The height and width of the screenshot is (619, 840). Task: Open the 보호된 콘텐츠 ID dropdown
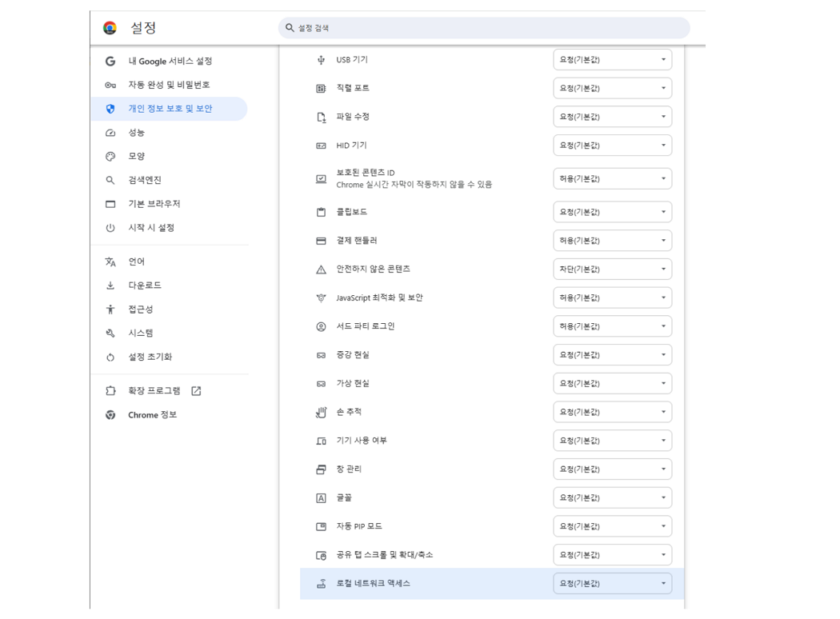(x=612, y=179)
